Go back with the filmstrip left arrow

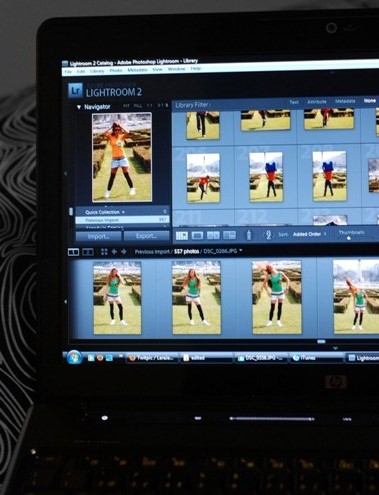114,252
